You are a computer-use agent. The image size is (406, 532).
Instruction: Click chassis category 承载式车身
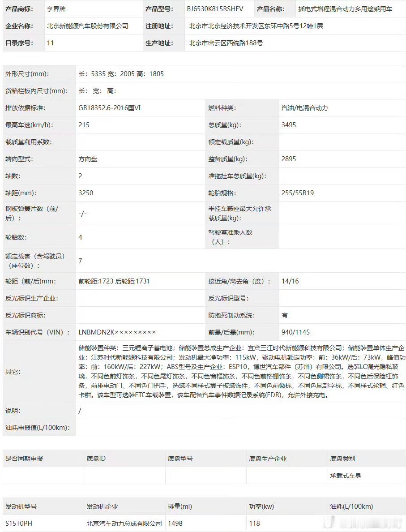346,476
